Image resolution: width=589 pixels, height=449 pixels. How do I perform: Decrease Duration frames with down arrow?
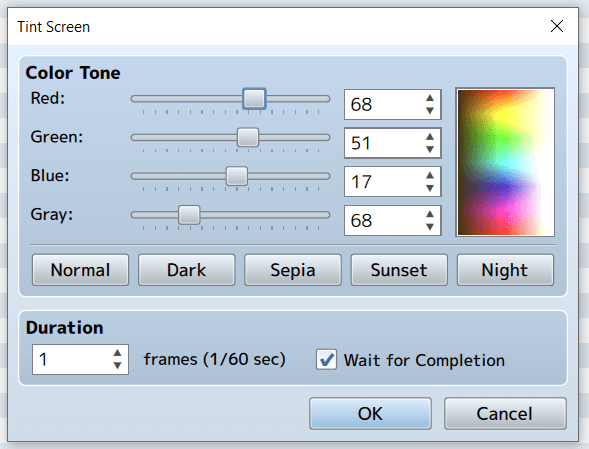[x=117, y=365]
